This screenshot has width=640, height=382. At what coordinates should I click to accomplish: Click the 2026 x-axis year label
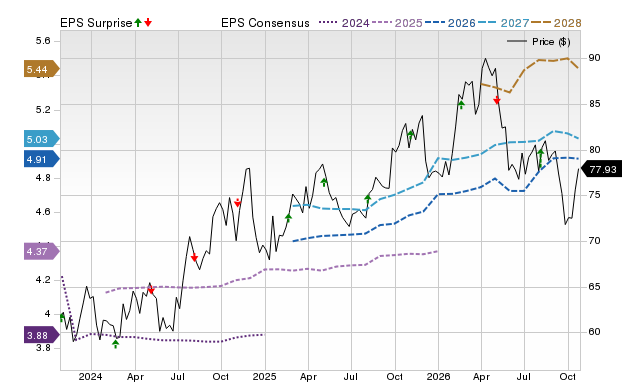[438, 376]
